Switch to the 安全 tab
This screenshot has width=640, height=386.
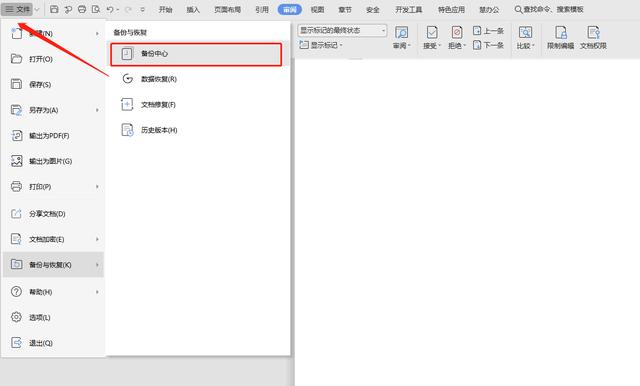373,9
